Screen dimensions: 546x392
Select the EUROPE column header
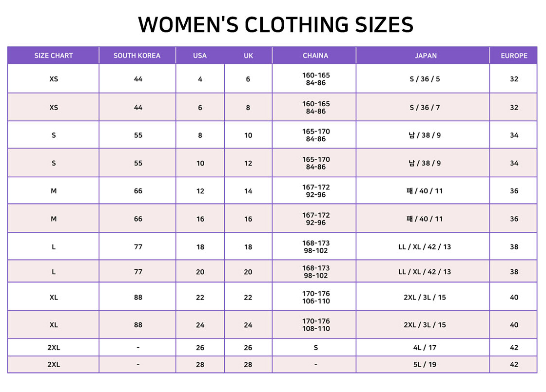click(x=514, y=56)
